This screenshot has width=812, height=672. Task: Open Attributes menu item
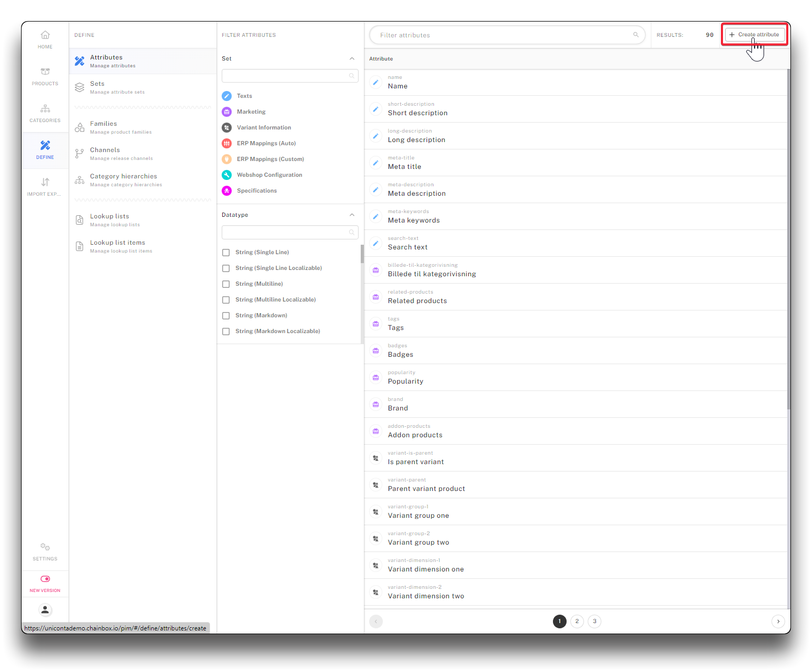point(143,61)
